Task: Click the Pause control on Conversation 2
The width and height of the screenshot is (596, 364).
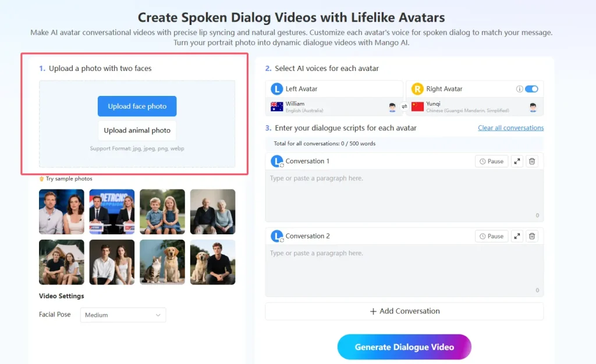Action: [491, 236]
